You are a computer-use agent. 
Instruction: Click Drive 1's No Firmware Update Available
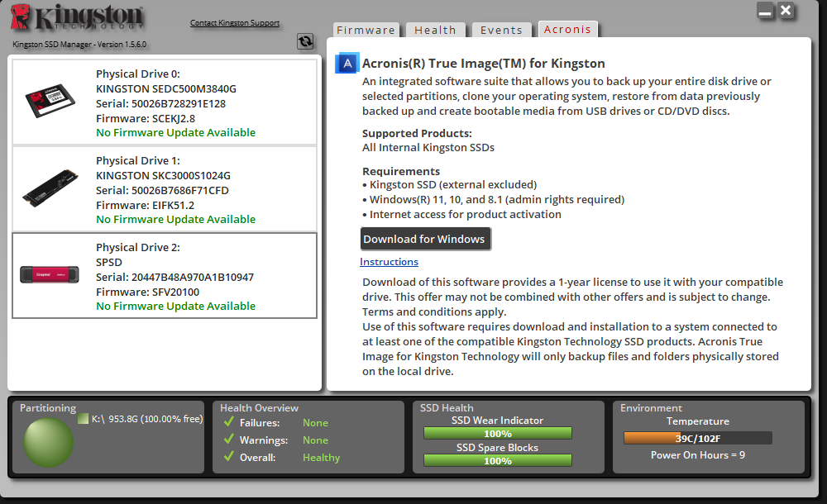(175, 219)
